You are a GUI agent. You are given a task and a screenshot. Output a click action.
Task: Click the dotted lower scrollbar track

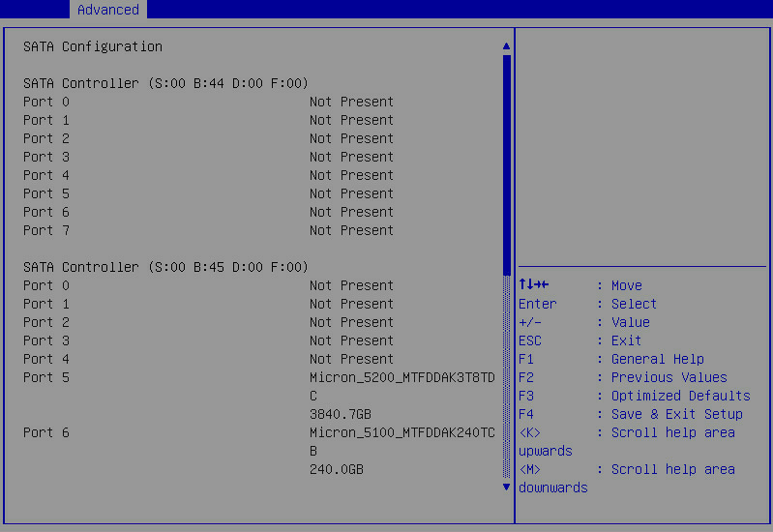[506, 376]
